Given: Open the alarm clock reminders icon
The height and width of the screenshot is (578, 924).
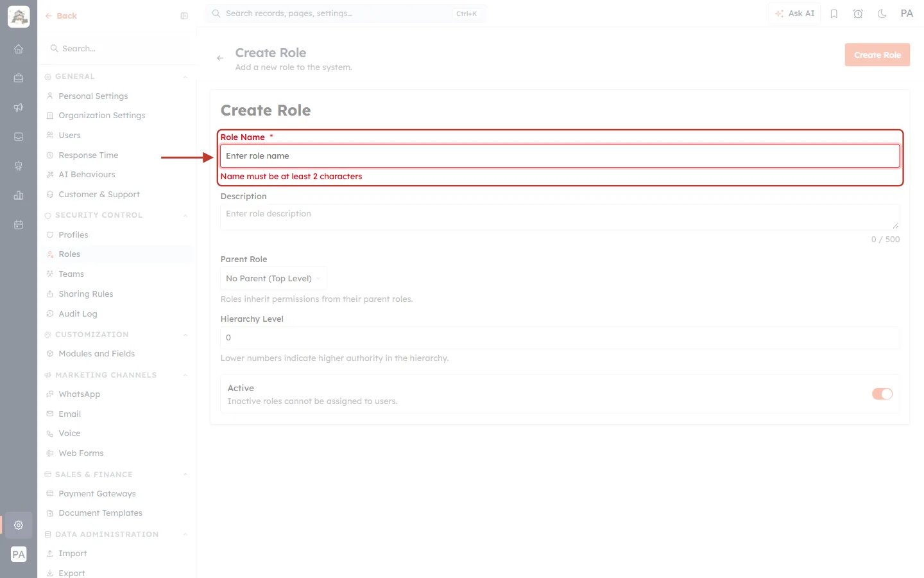Looking at the screenshot, I should click(x=858, y=13).
